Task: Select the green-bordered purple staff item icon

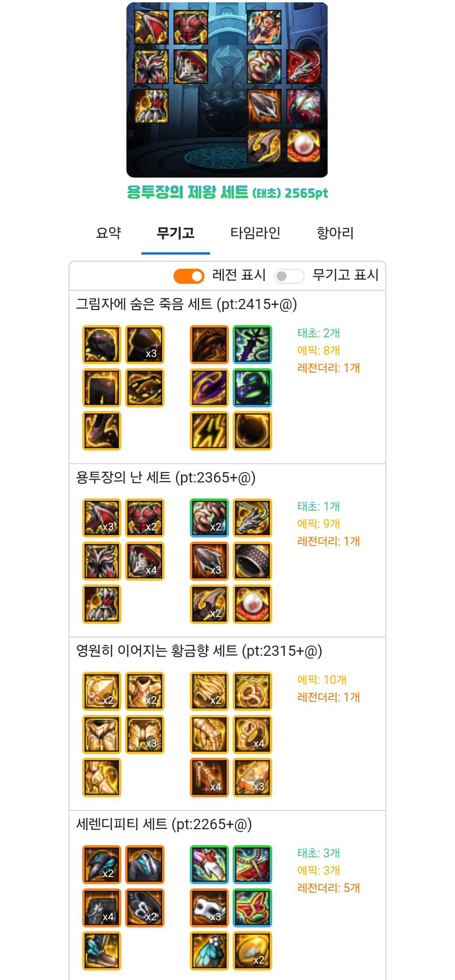Action: 252,344
